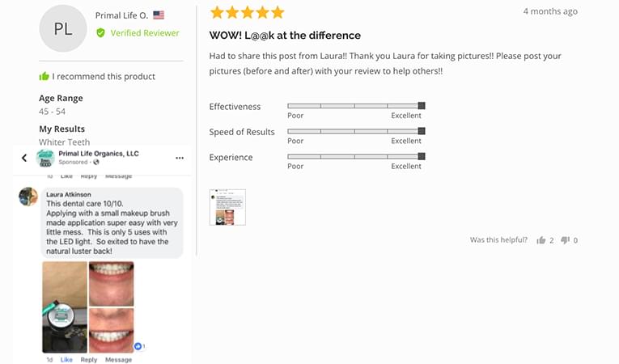This screenshot has width=619, height=364.
Task: Click the Laura Atkinson commenter name
Action: [x=70, y=194]
